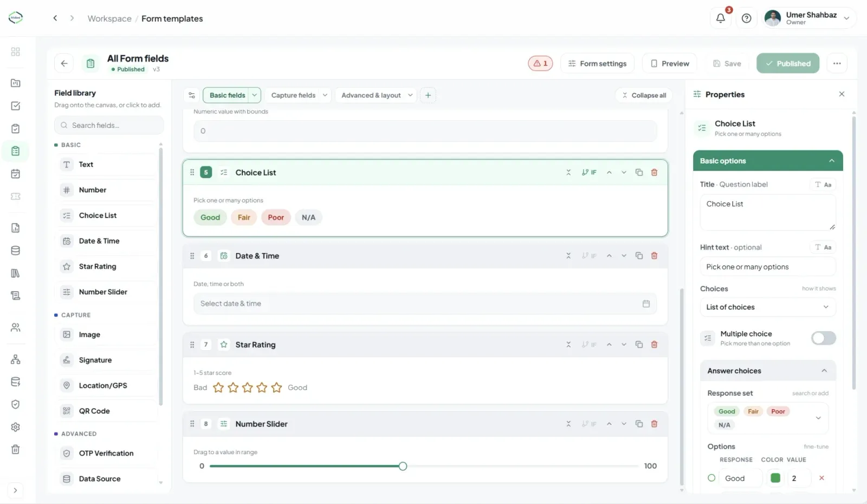Viewport: 867px width, 504px height.
Task: Open the notifications bell
Action: pyautogui.click(x=720, y=18)
